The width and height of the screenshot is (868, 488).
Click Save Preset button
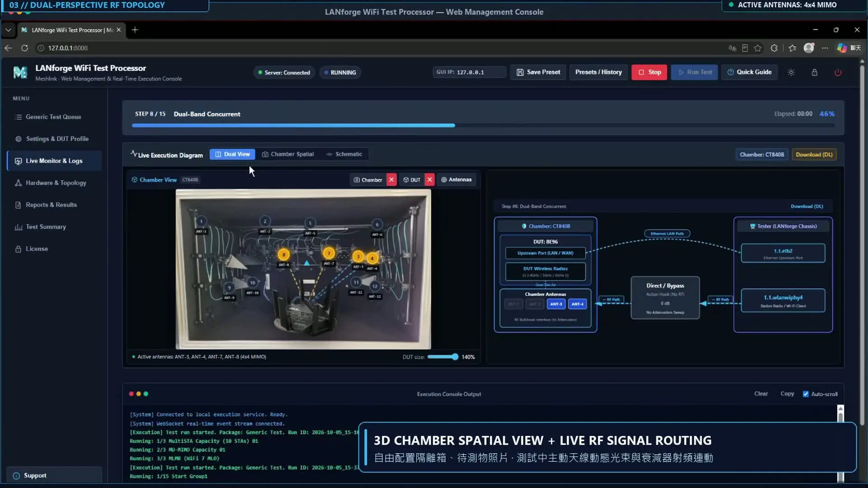click(538, 72)
